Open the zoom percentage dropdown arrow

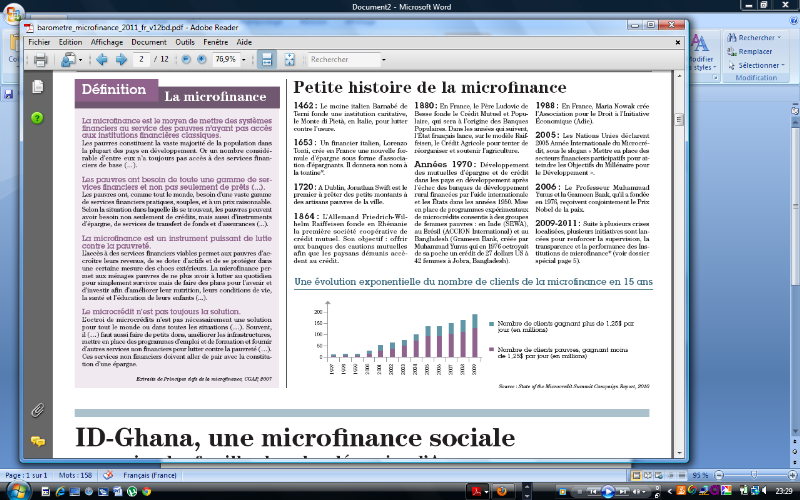click(243, 60)
